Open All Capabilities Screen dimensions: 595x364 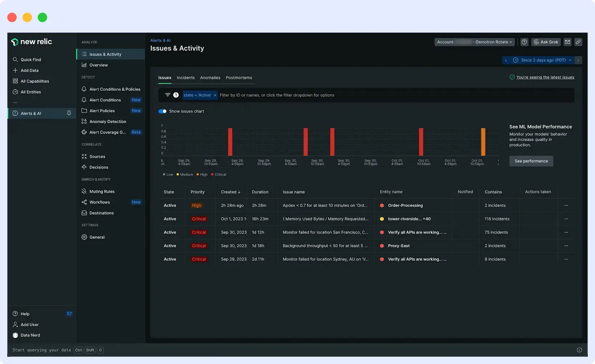[35, 81]
